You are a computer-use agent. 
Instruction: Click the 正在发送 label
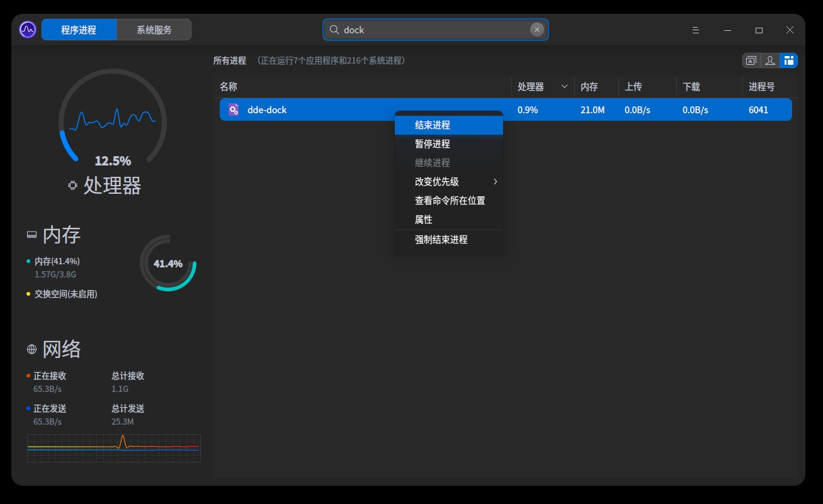point(50,408)
